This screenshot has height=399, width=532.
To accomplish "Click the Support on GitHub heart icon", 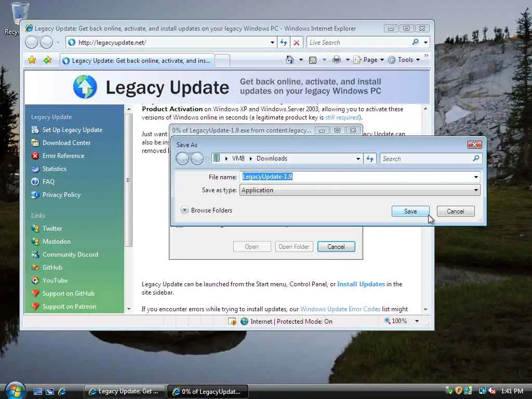I will coord(35,293).
